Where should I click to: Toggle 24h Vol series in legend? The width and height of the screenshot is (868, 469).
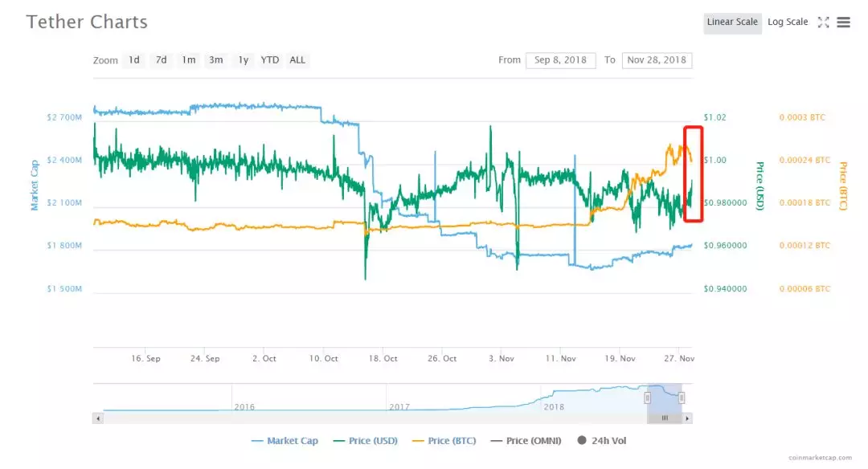[602, 441]
